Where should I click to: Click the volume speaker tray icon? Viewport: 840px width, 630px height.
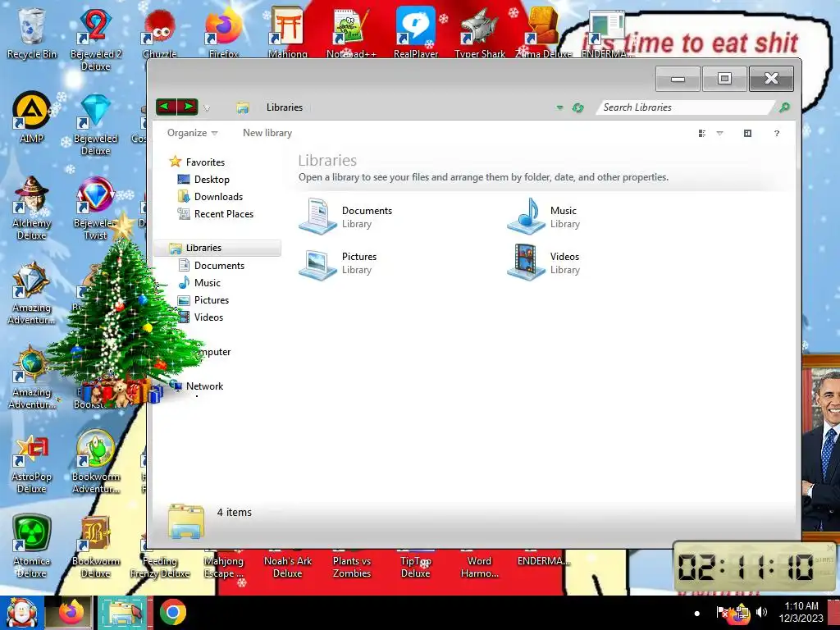(x=761, y=612)
